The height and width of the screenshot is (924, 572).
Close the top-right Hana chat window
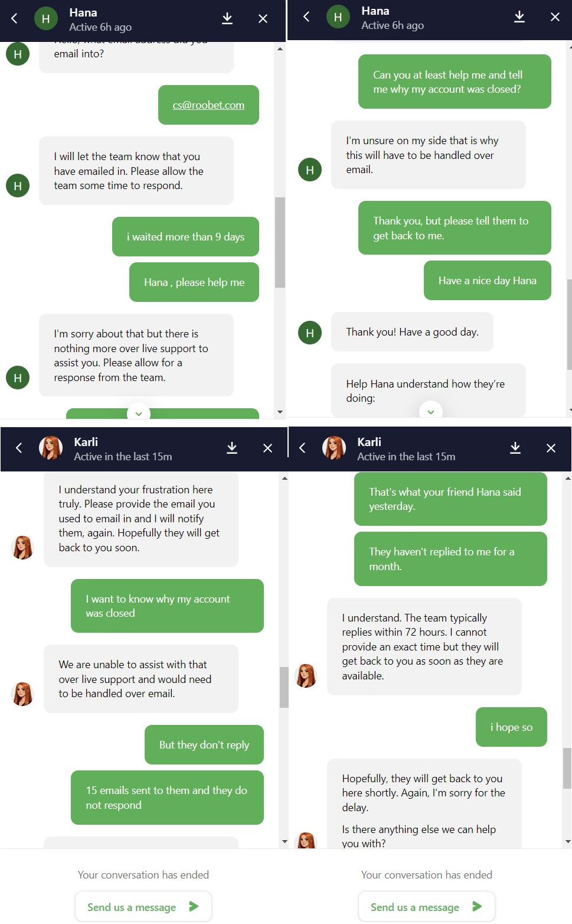coord(555,17)
